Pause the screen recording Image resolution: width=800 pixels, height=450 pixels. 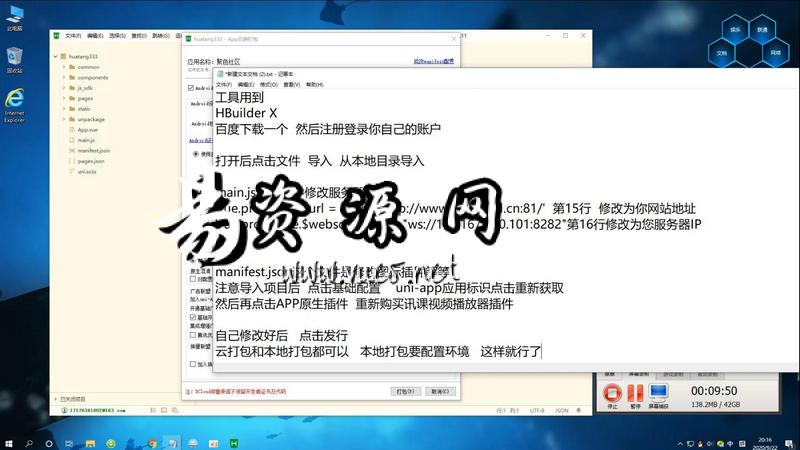click(x=635, y=393)
